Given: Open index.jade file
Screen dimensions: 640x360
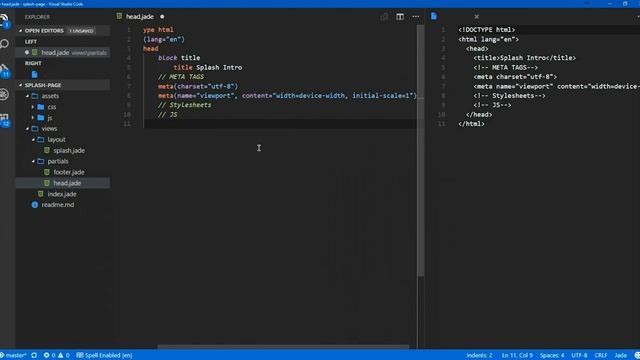Looking at the screenshot, I should [x=63, y=194].
